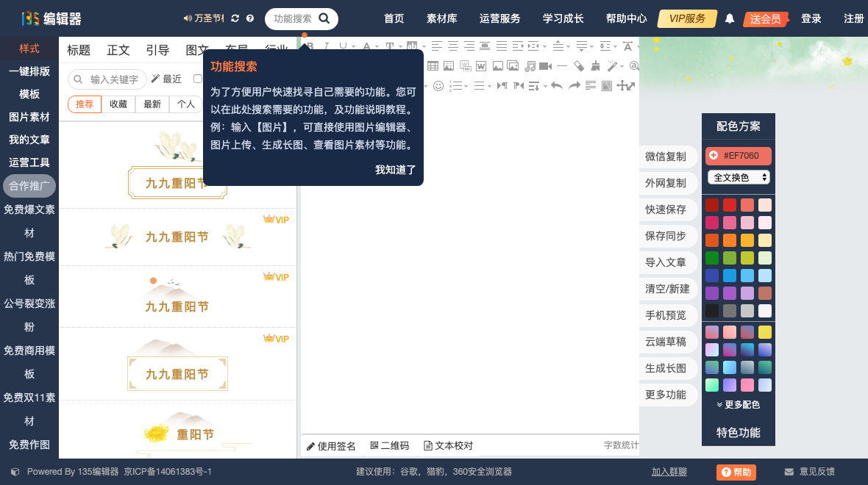
Task: Select the 最新 filter tab
Action: tap(152, 104)
